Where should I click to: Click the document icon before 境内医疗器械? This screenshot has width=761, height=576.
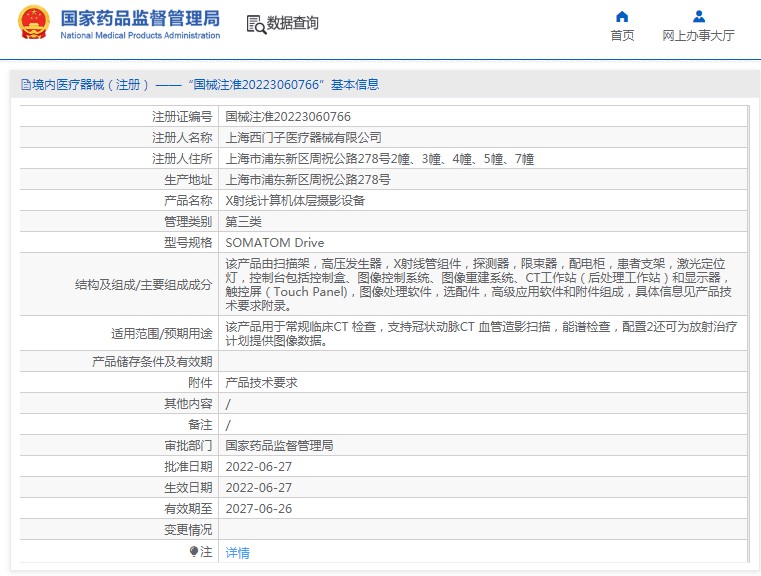[26, 85]
